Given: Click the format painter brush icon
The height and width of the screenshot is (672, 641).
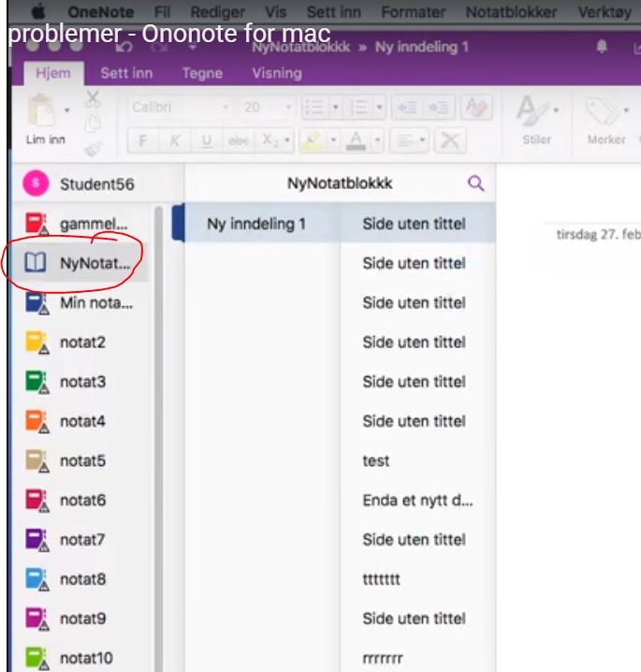Looking at the screenshot, I should 93,147.
